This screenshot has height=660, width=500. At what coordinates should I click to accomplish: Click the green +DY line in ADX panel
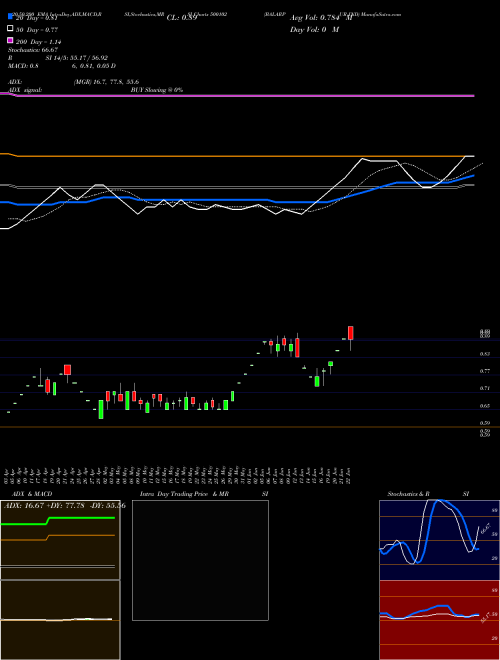coord(82,518)
